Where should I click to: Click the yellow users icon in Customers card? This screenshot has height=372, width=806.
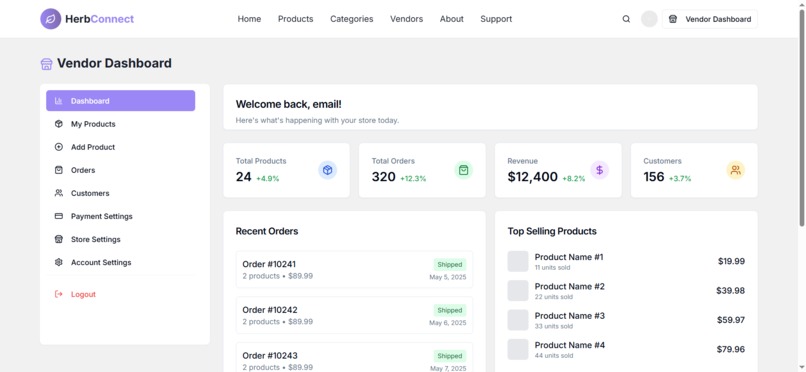coord(736,170)
